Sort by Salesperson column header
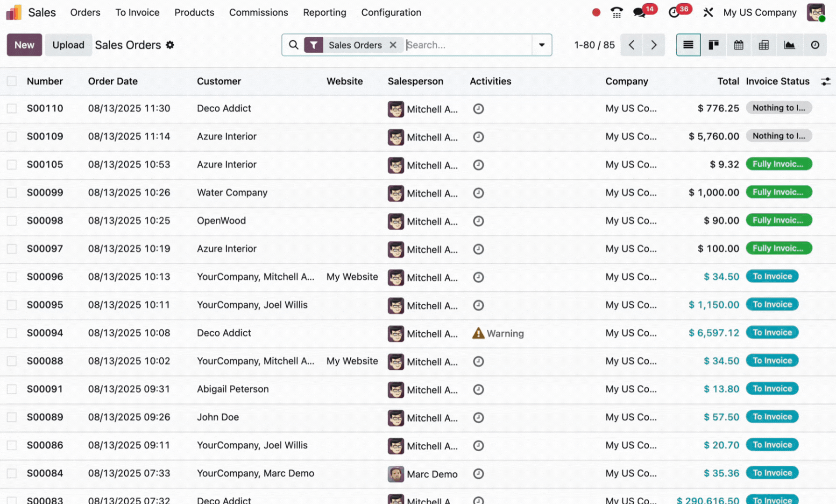The height and width of the screenshot is (504, 836). tap(415, 81)
